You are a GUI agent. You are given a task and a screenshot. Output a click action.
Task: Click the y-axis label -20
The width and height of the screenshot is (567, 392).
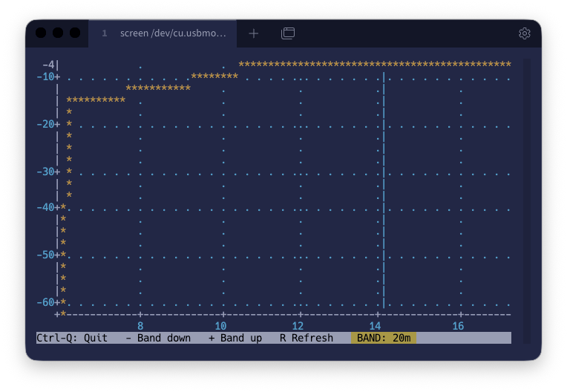[x=45, y=124]
